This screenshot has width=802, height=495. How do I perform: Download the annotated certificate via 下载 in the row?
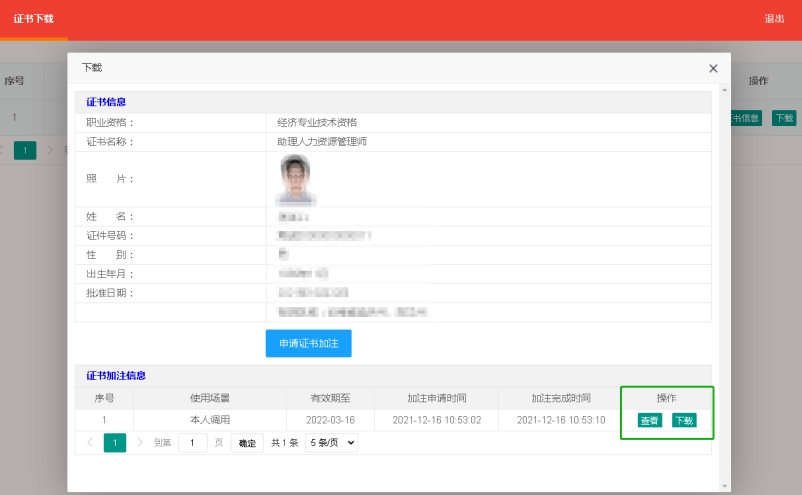click(684, 420)
